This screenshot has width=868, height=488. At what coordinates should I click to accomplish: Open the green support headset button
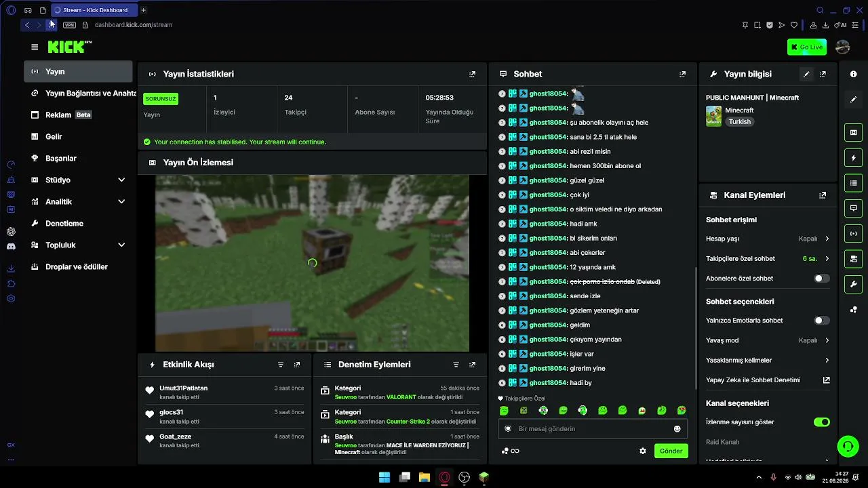coord(848,447)
